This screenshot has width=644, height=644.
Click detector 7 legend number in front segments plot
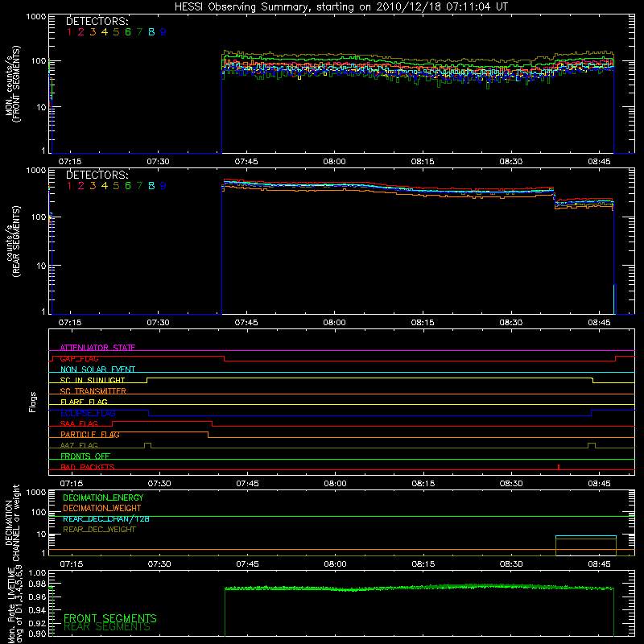pyautogui.click(x=139, y=32)
